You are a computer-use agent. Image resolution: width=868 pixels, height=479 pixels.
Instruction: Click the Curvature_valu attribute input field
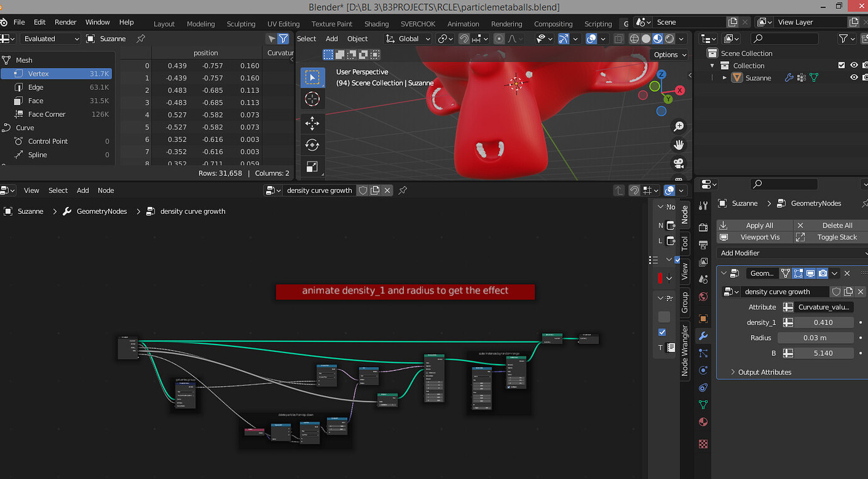[x=824, y=307]
